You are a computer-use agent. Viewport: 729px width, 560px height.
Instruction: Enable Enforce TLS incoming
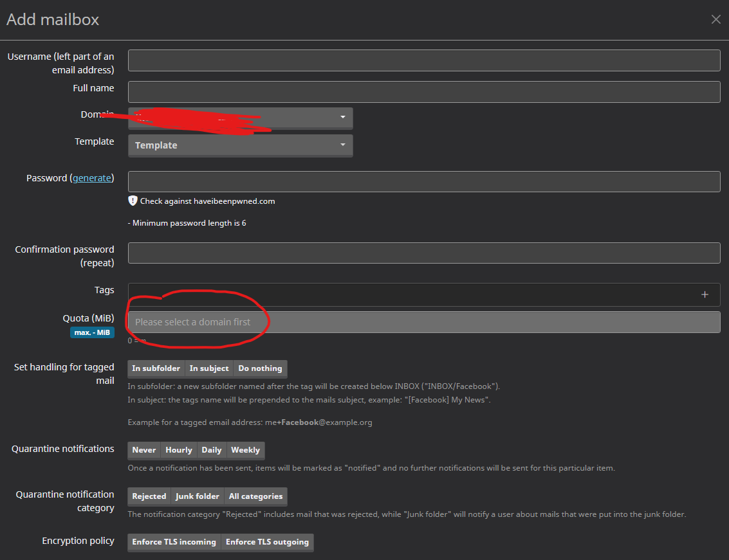[174, 542]
